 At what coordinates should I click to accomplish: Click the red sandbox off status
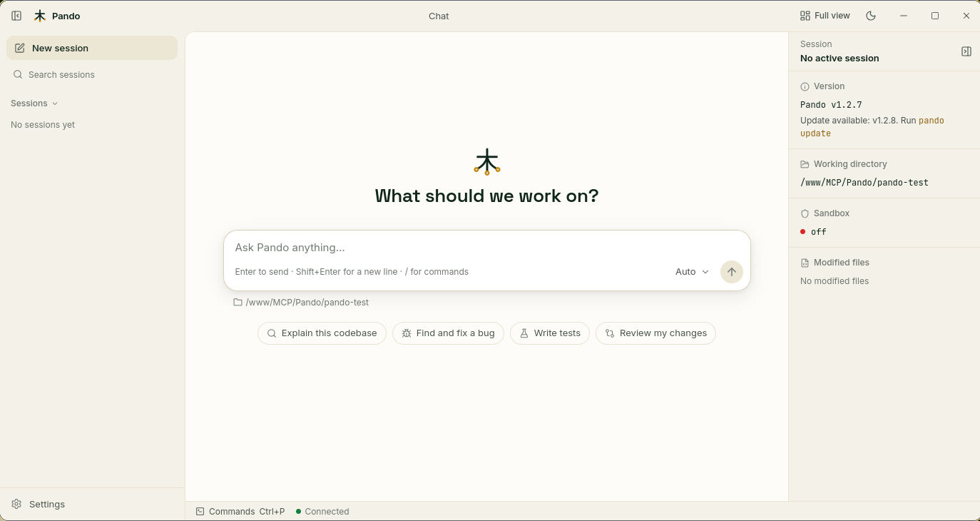pos(813,232)
